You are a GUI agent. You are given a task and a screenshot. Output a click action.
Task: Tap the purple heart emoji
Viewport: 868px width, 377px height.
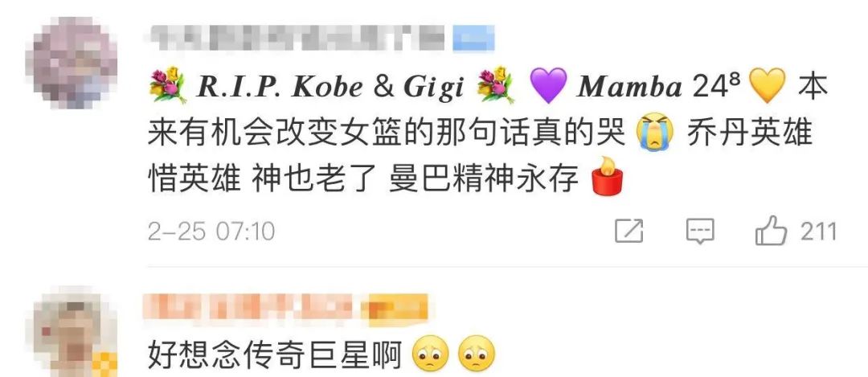coord(548,85)
